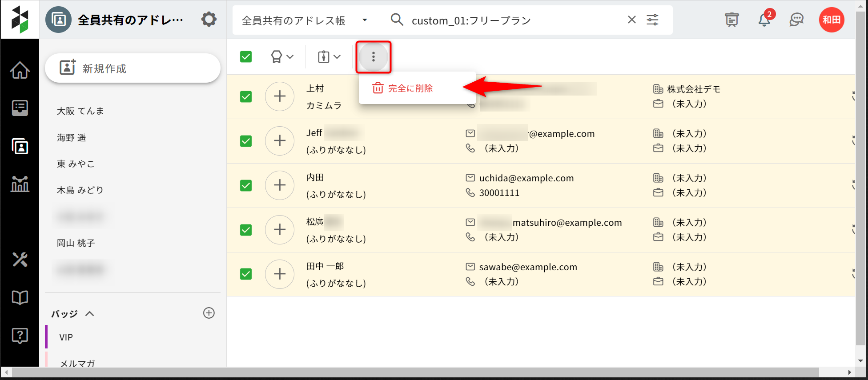Click the notification bell icon

click(x=764, y=20)
